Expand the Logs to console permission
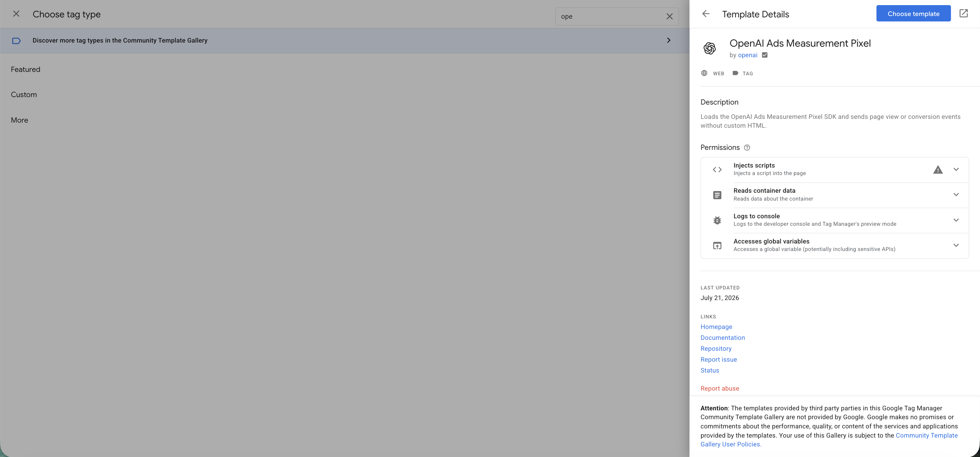The image size is (980, 457). [x=956, y=220]
